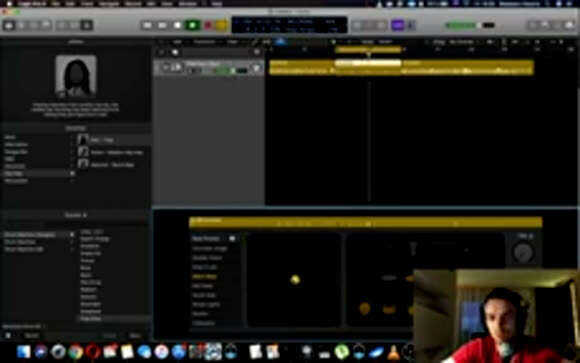This screenshot has width=580, height=363.
Task: Toggle the Metronome click button
Action: pyautogui.click(x=411, y=25)
